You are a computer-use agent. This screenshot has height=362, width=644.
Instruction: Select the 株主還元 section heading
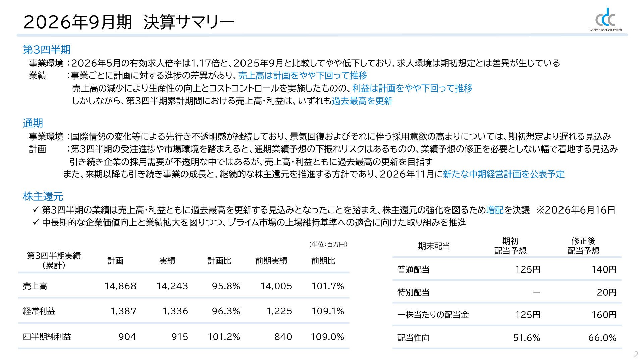coord(43,196)
